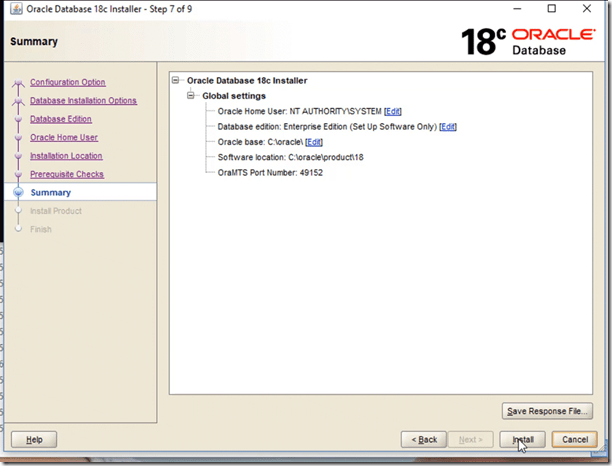
Task: Open the Database Installation Options step
Action: click(x=83, y=101)
